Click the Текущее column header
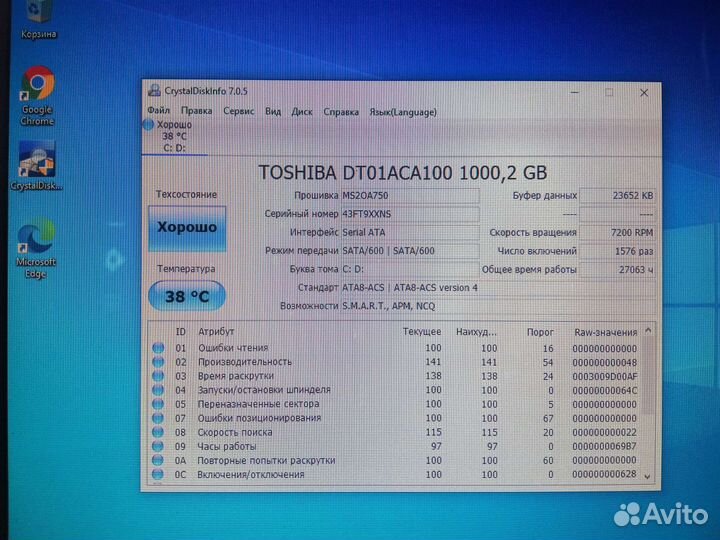 (422, 332)
